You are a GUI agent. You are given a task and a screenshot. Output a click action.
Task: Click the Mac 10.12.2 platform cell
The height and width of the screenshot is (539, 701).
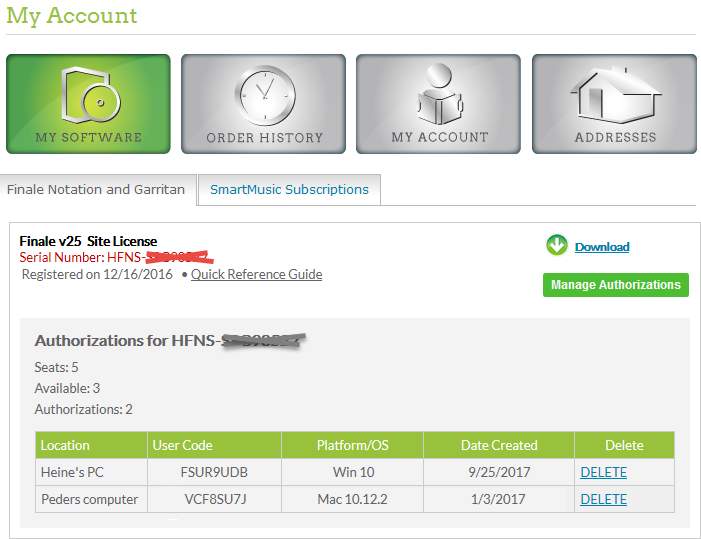[353, 499]
